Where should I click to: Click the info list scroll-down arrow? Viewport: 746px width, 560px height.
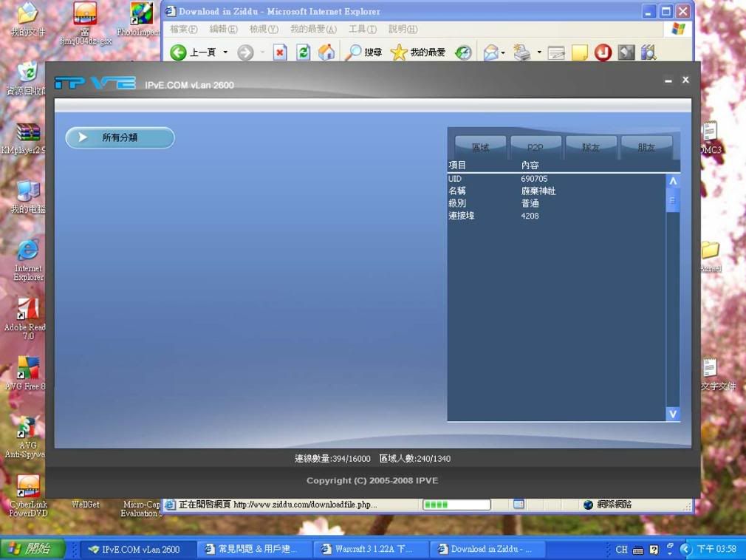[x=673, y=414]
